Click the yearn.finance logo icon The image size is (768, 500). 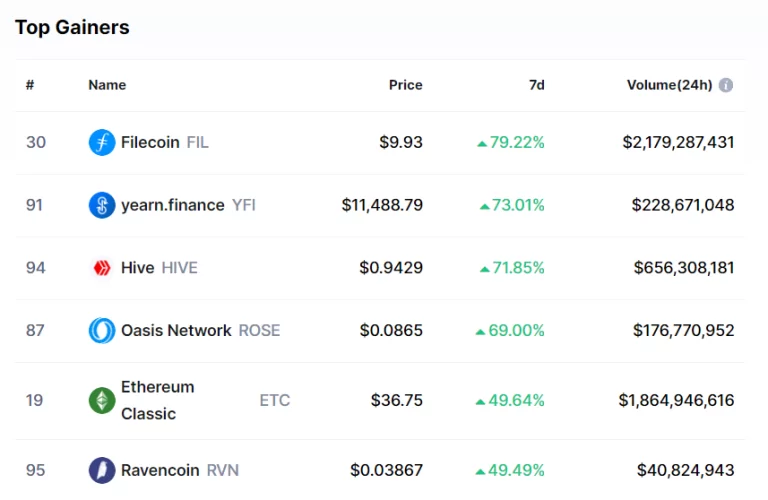click(x=102, y=205)
